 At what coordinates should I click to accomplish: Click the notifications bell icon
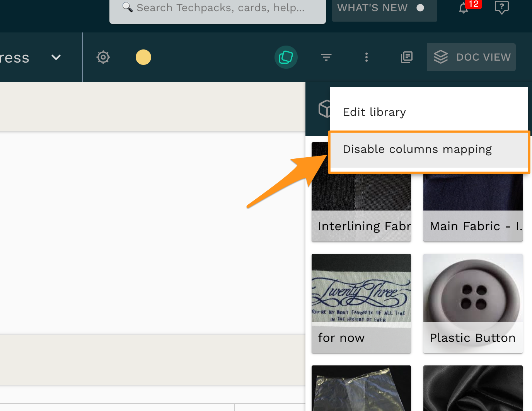coord(464,8)
